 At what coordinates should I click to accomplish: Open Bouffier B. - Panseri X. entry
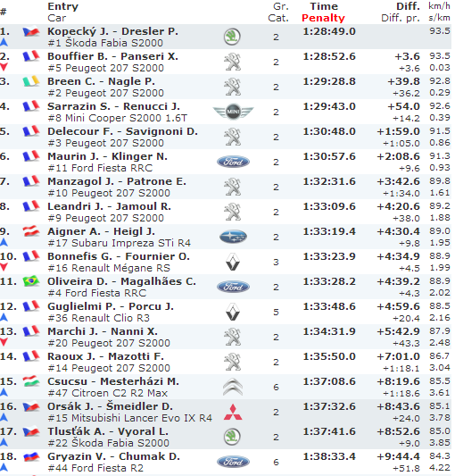click(112, 56)
